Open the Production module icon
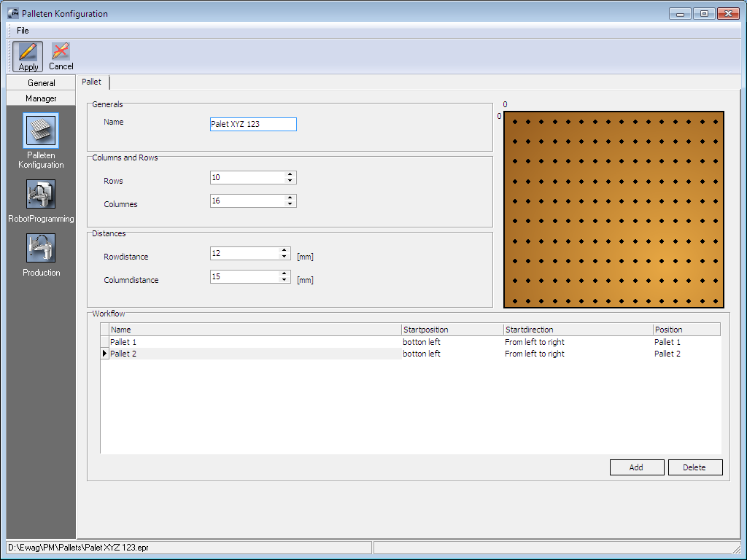 coord(41,248)
